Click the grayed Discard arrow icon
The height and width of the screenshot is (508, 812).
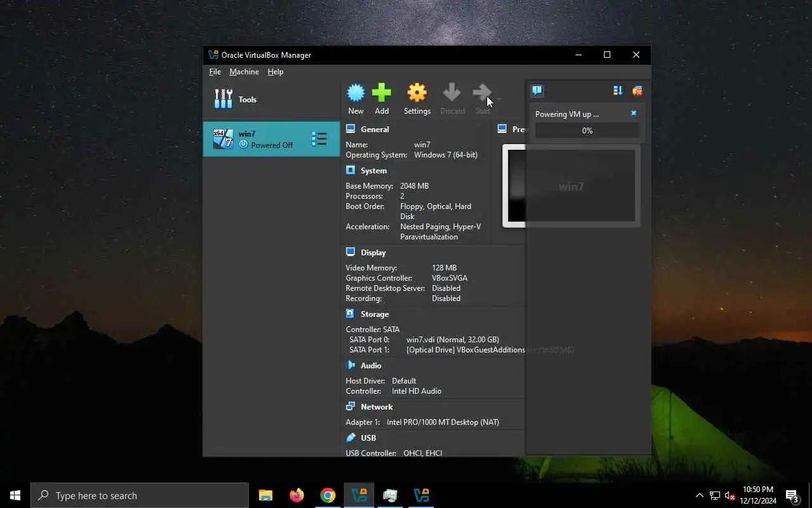452,93
